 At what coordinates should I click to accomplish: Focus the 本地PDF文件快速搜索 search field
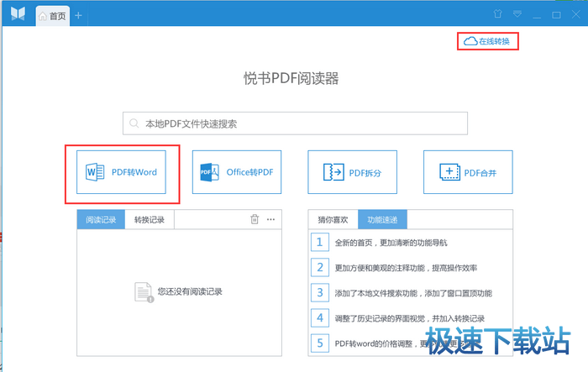(x=295, y=123)
